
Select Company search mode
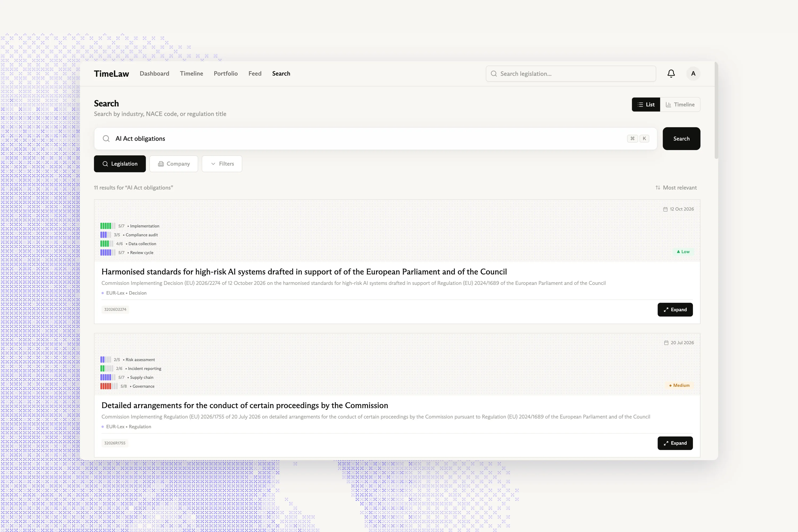point(174,164)
